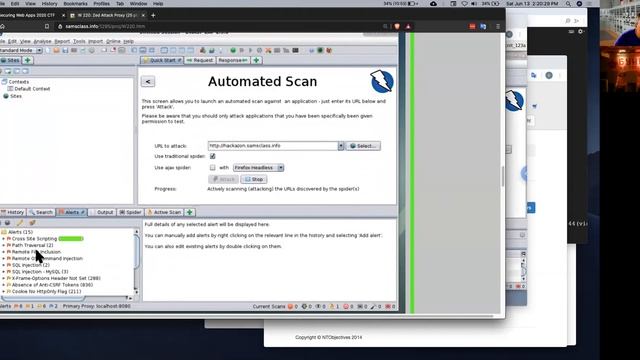Switch to the Spider tab
Screen dimensions: 640x360
(x=130, y=212)
